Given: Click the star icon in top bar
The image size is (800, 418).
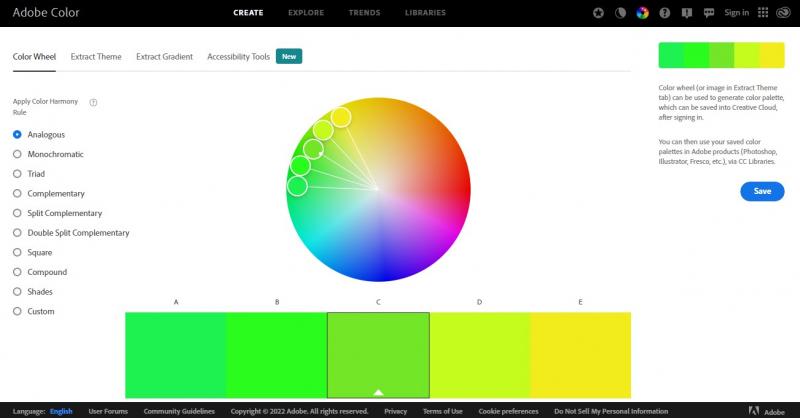Looking at the screenshot, I should pos(598,13).
